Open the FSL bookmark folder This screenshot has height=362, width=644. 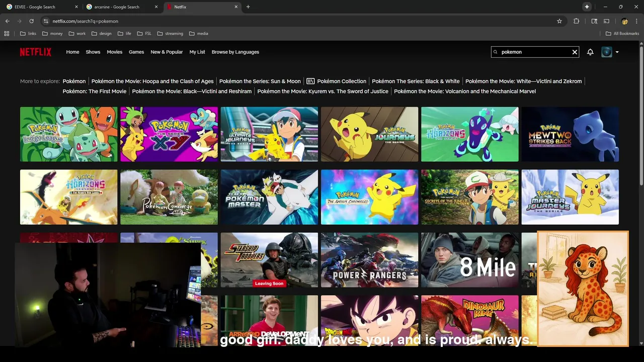[x=144, y=34]
